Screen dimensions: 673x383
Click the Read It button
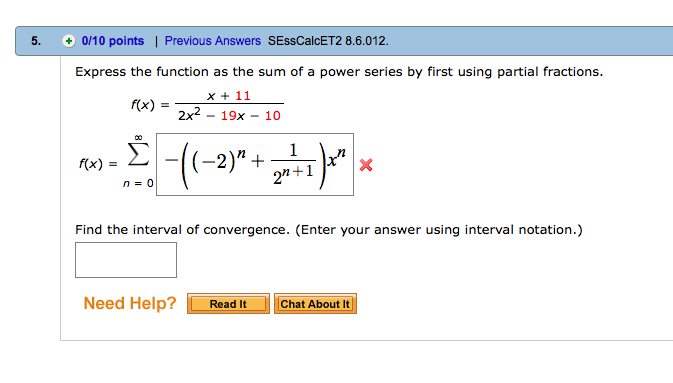(x=228, y=304)
